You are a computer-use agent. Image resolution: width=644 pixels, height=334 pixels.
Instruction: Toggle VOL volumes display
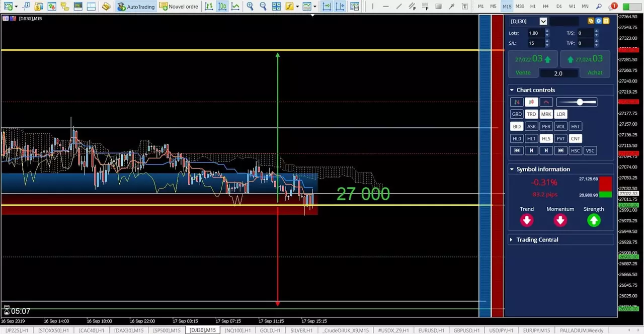click(x=560, y=126)
